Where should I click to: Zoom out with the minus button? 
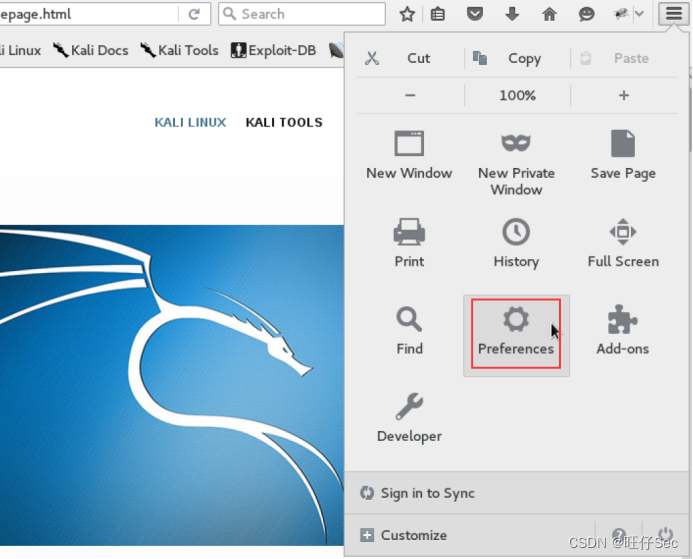pyautogui.click(x=410, y=95)
